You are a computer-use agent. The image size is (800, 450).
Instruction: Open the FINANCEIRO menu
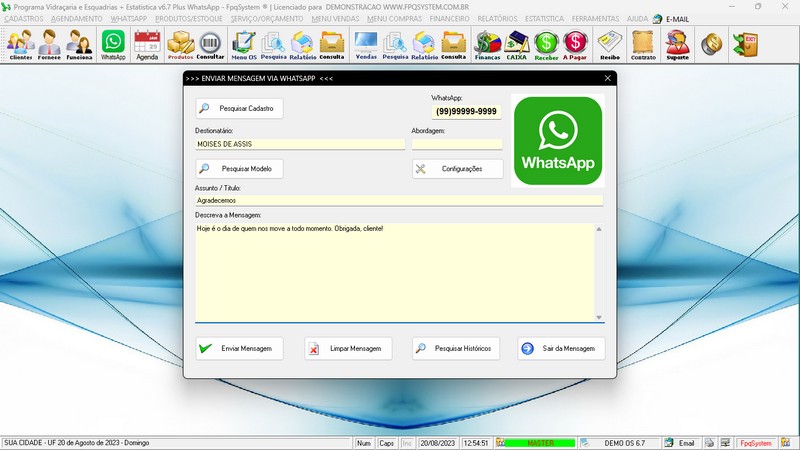(449, 19)
